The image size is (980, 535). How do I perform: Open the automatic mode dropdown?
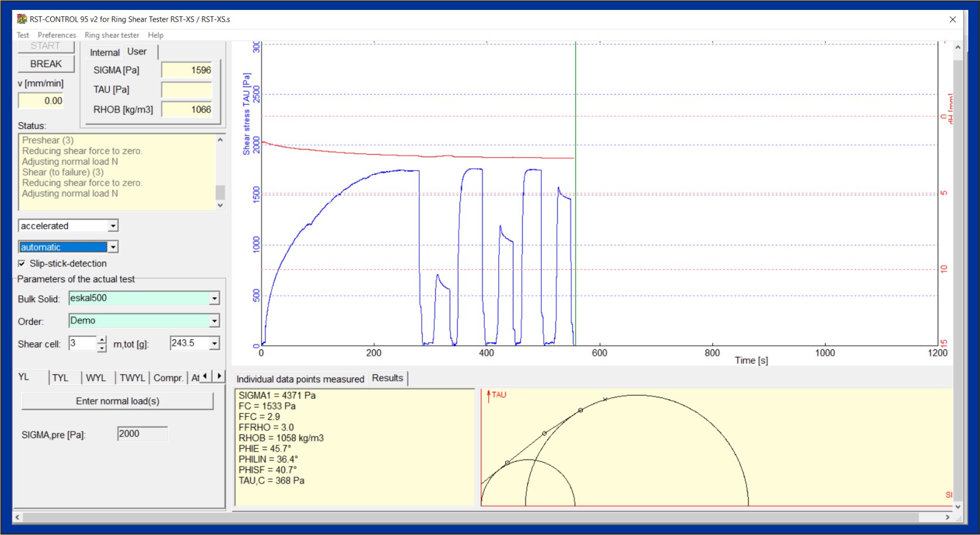coord(113,247)
